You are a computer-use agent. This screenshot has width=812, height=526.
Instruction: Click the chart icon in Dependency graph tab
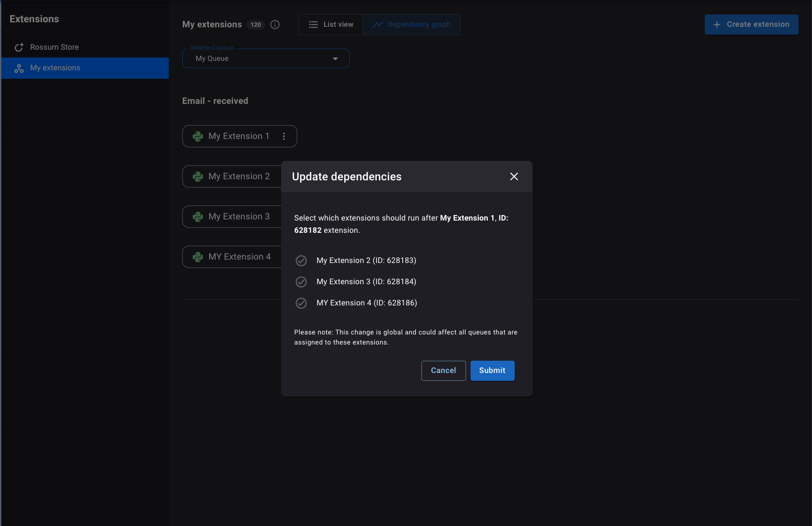(x=378, y=25)
